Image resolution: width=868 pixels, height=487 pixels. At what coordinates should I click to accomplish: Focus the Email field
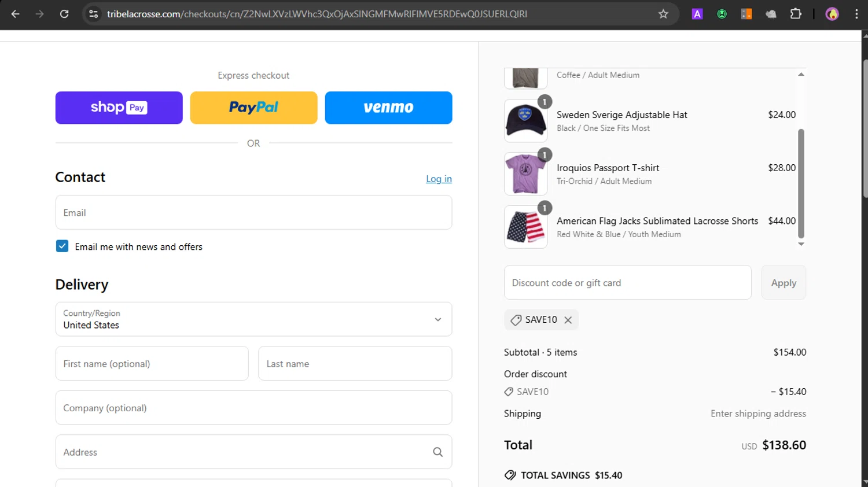[x=253, y=212]
